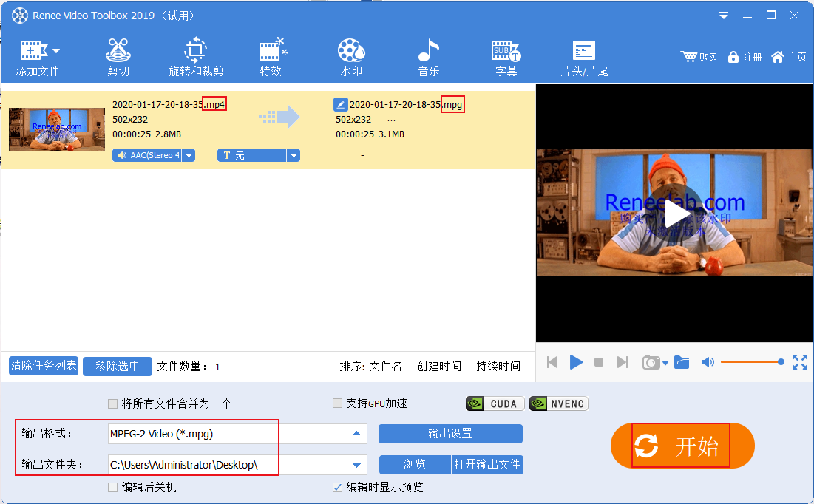Go to the Home (主页) page

click(789, 57)
